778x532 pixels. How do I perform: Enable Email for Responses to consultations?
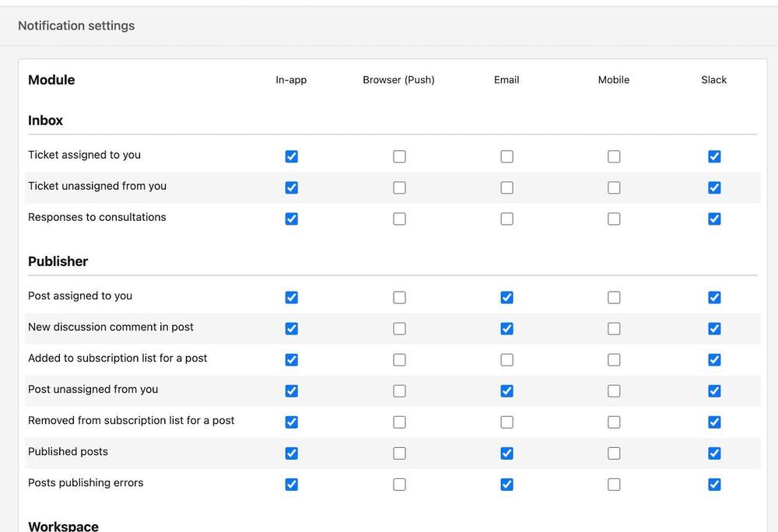[x=506, y=219]
